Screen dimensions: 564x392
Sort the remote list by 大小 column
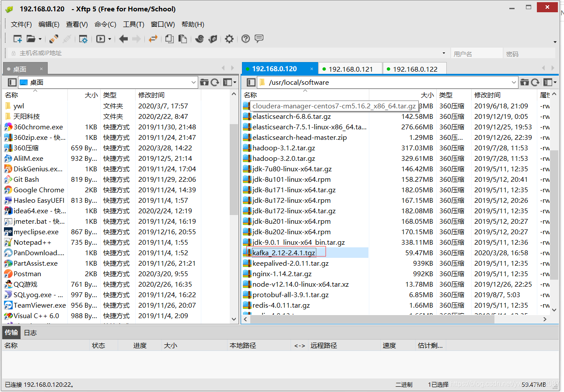click(x=403, y=95)
